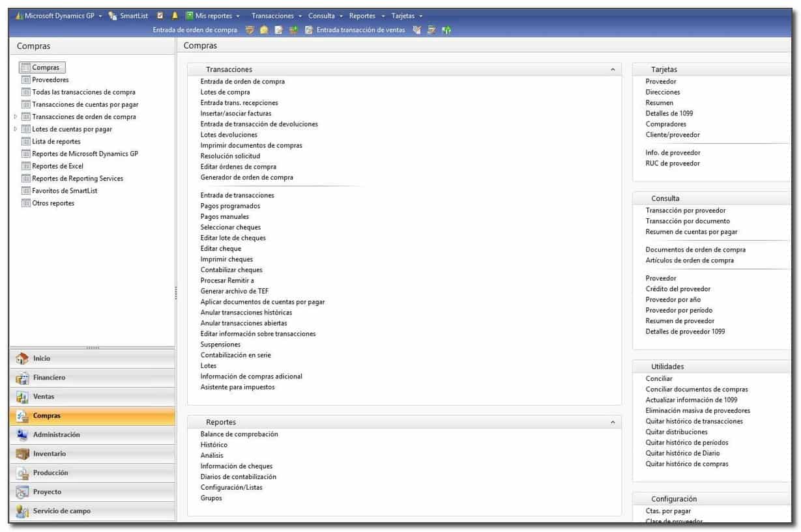Click the SmartList icon in the toolbar

tap(113, 16)
